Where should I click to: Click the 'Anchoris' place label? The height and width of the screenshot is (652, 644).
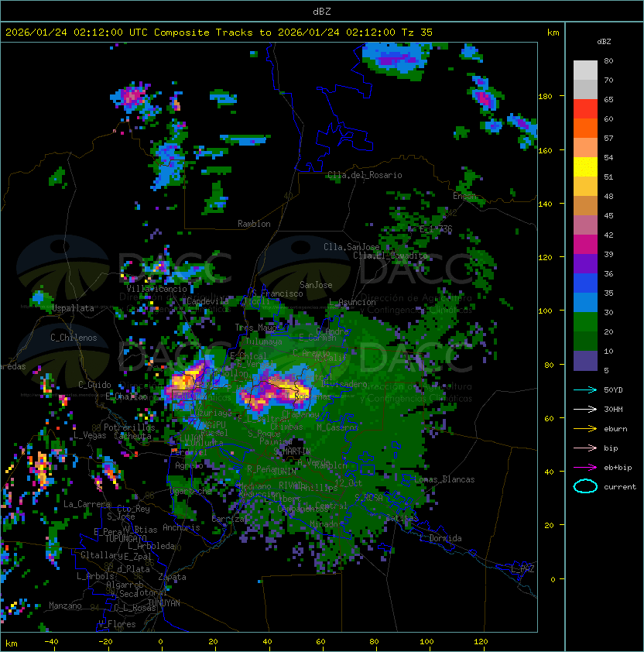tap(181, 527)
